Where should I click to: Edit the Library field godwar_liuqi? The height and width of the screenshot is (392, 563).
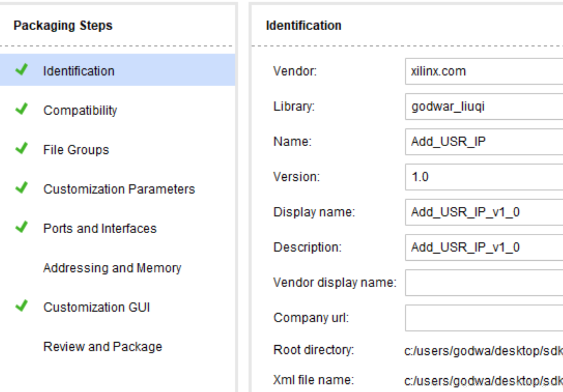(x=483, y=106)
